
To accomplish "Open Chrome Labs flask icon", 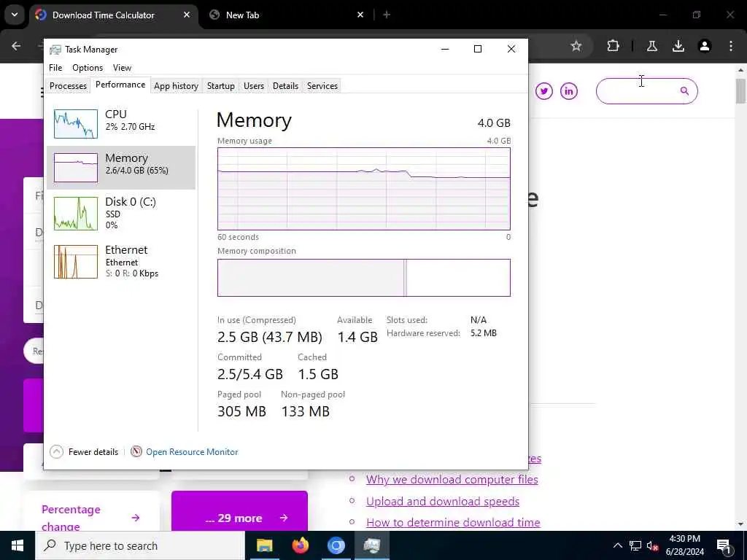I will 651,46.
